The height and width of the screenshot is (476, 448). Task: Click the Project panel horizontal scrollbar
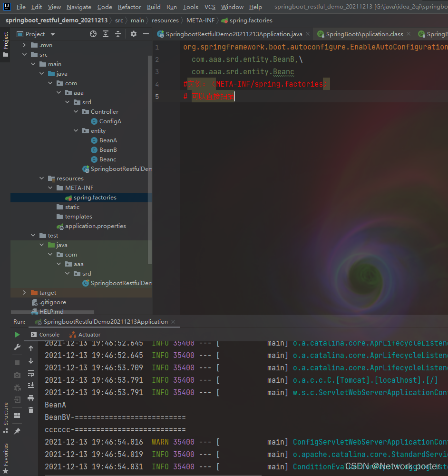coord(52,312)
